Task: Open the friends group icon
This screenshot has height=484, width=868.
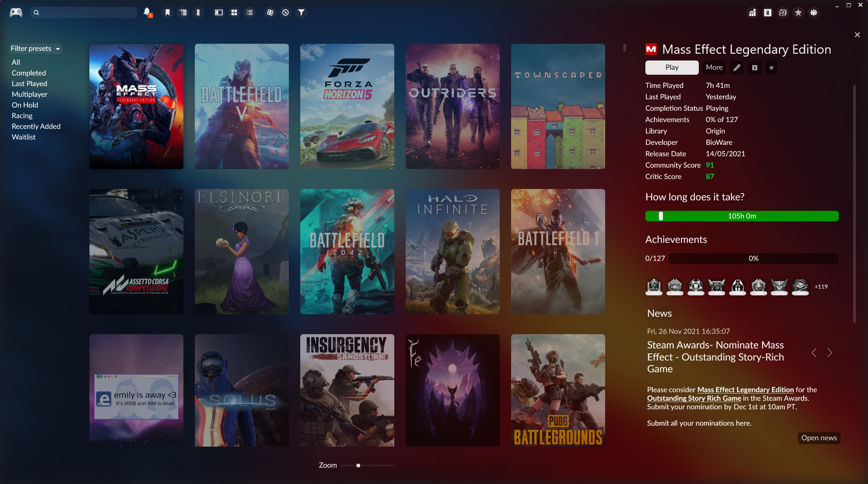Action: pyautogui.click(x=814, y=13)
